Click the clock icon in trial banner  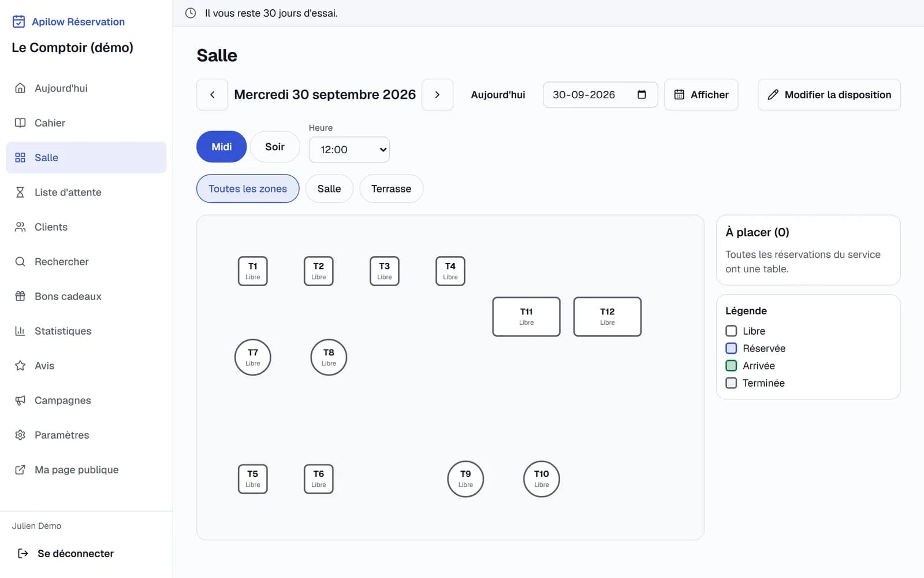pos(191,13)
